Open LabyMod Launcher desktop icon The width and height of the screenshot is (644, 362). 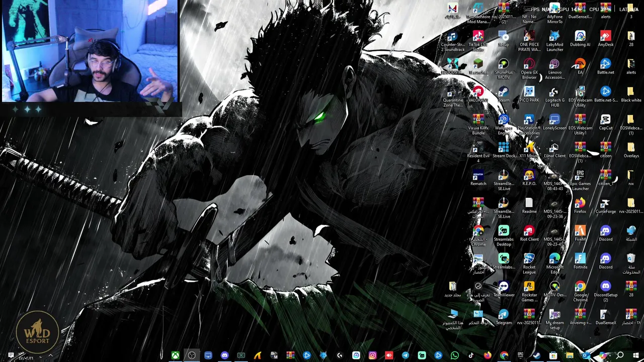554,41
